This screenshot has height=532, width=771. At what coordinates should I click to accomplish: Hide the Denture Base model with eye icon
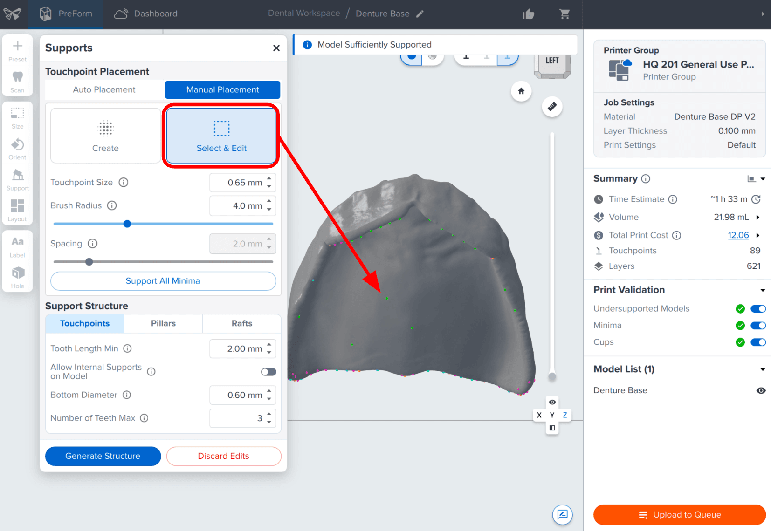pos(761,390)
